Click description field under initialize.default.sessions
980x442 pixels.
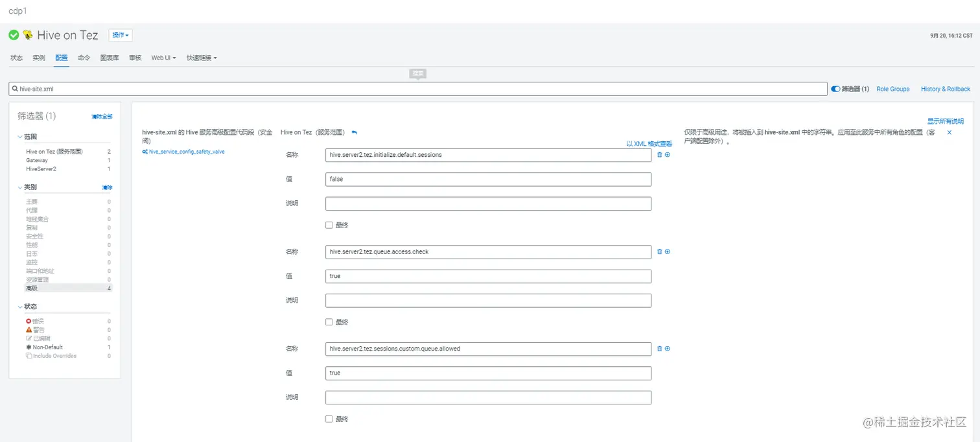488,204
